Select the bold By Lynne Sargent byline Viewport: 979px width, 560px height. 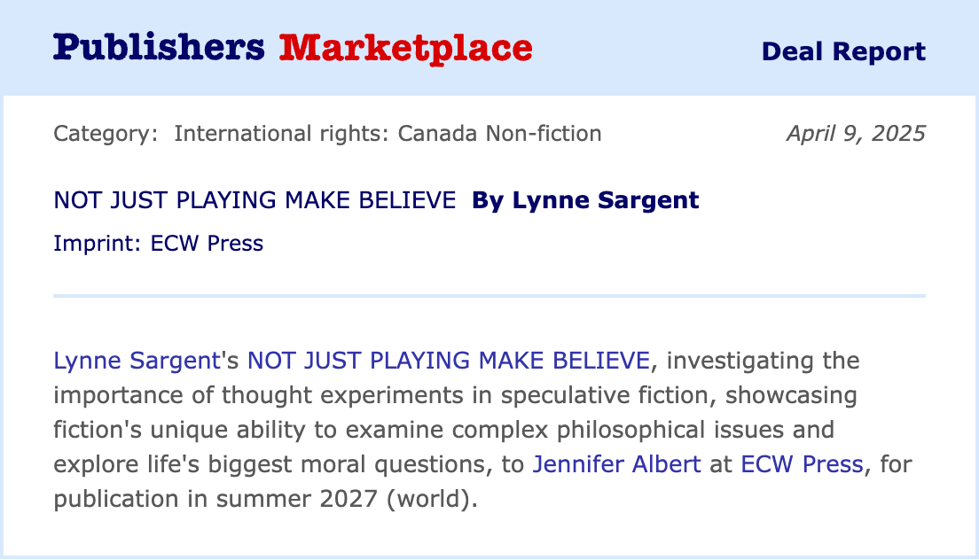(x=585, y=200)
